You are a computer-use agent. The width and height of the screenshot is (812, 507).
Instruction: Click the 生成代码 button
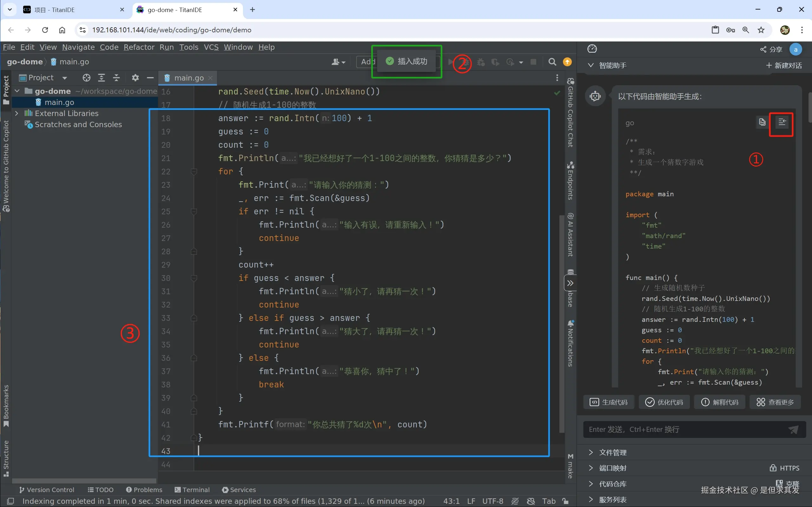pos(609,402)
